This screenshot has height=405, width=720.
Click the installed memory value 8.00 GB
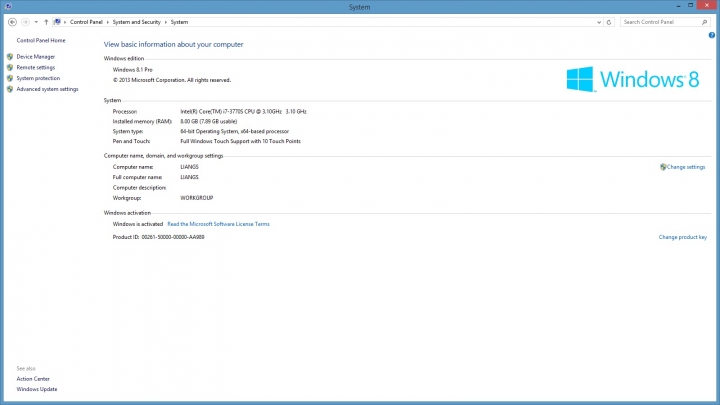point(208,122)
